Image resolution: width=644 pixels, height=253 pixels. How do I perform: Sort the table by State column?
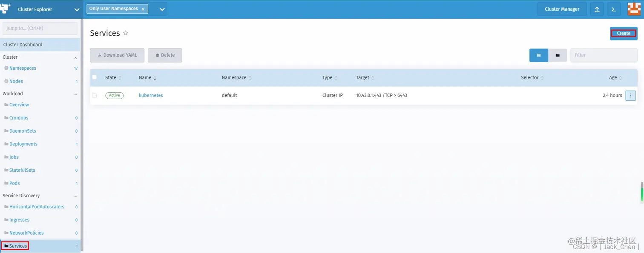113,78
